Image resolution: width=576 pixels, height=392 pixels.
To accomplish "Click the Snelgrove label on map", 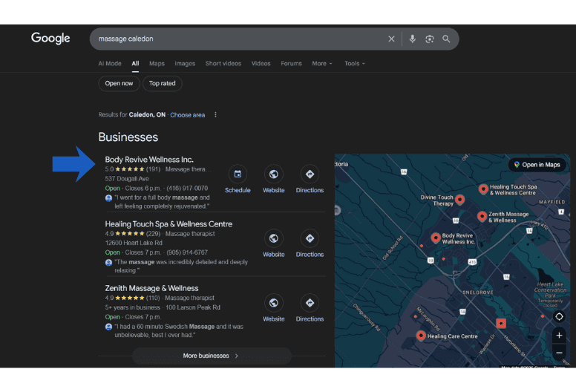I will point(477,293).
